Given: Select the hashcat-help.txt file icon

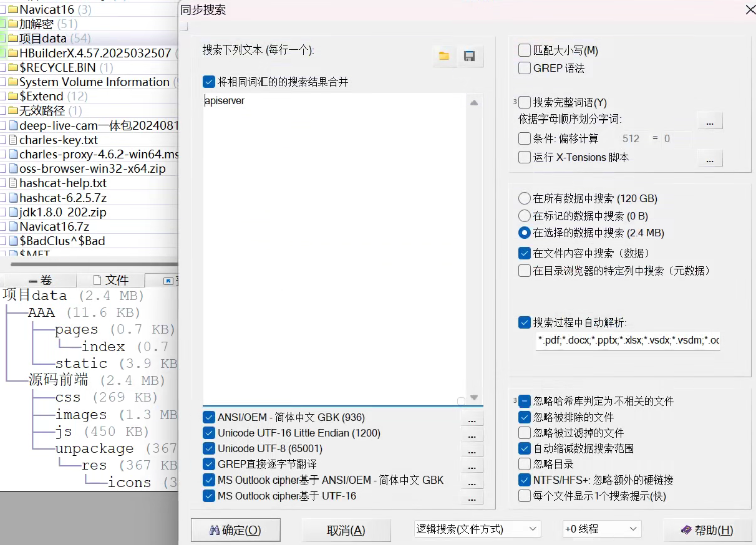Looking at the screenshot, I should (12, 183).
